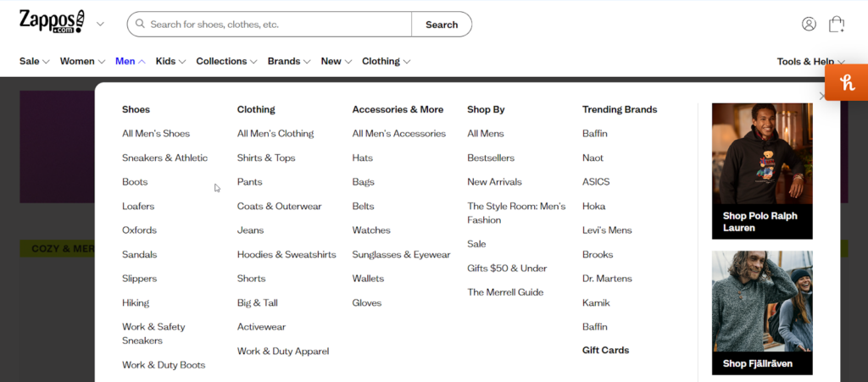
Task: Open the shopping bag icon
Action: 837,25
